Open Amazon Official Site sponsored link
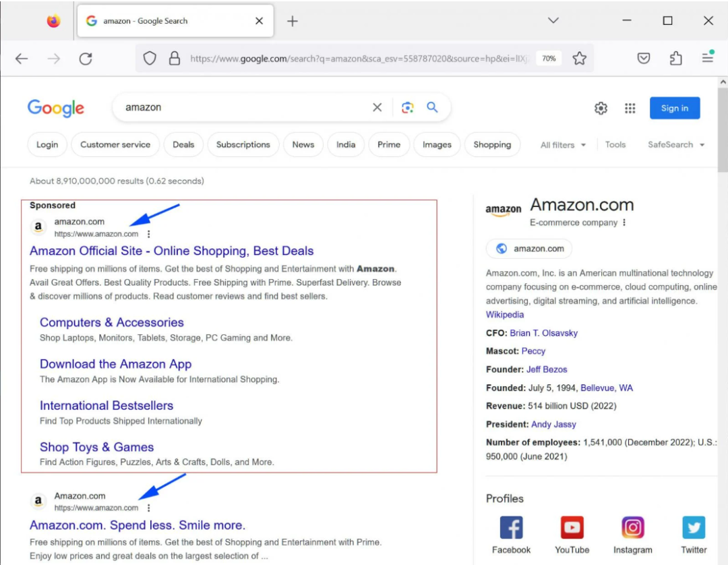 coord(171,251)
